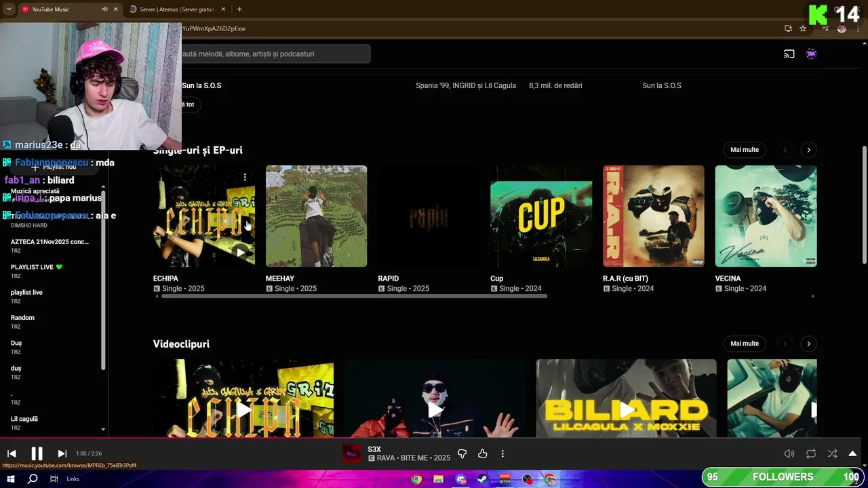Viewport: 868px width, 488px height.
Task: Open the RAPID single cover
Action: pyautogui.click(x=429, y=216)
